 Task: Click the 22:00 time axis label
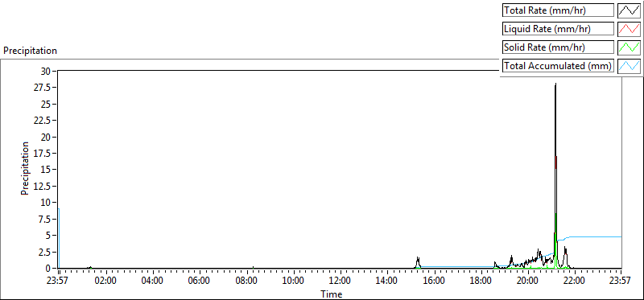pos(575,282)
